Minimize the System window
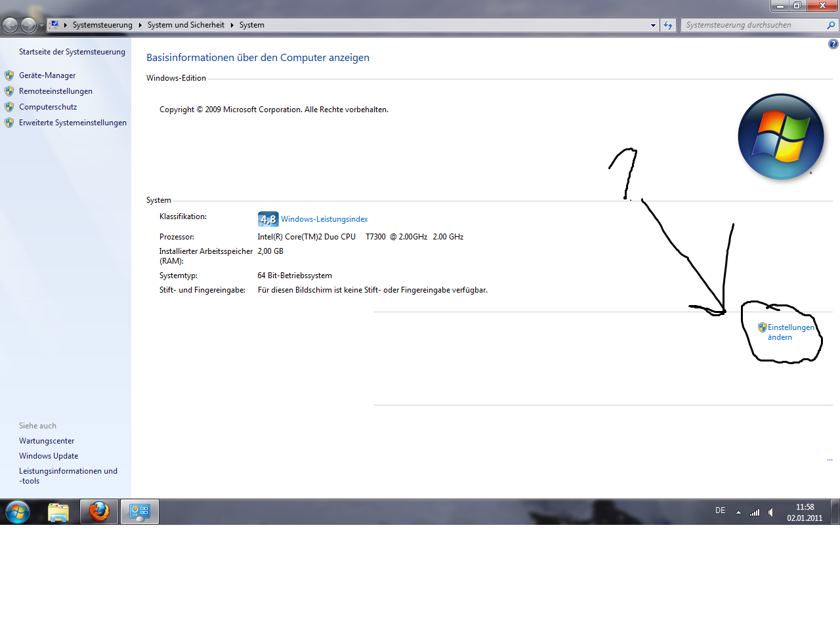The width and height of the screenshot is (840, 620). coord(780,5)
